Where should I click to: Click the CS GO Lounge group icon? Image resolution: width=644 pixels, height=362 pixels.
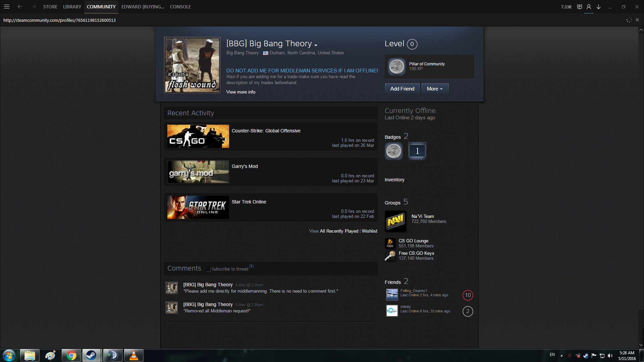(390, 243)
